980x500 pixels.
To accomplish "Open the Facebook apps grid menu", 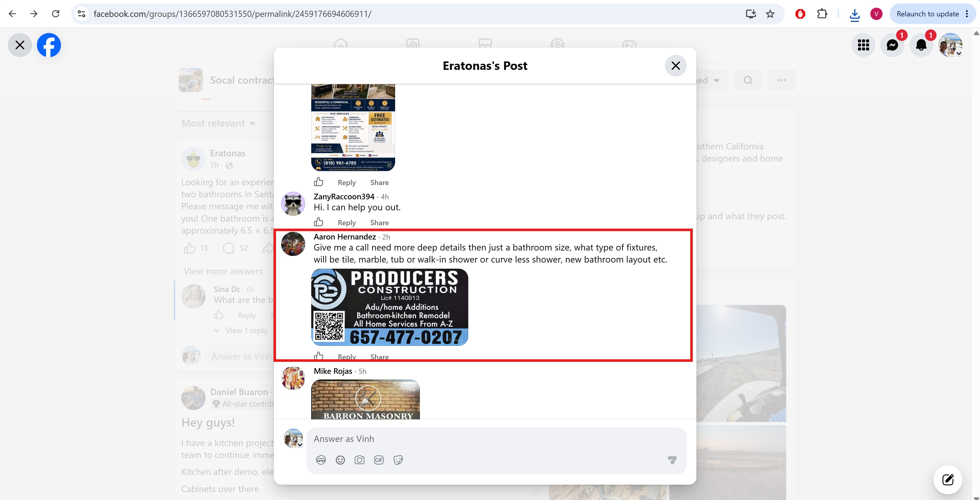I will coord(863,45).
